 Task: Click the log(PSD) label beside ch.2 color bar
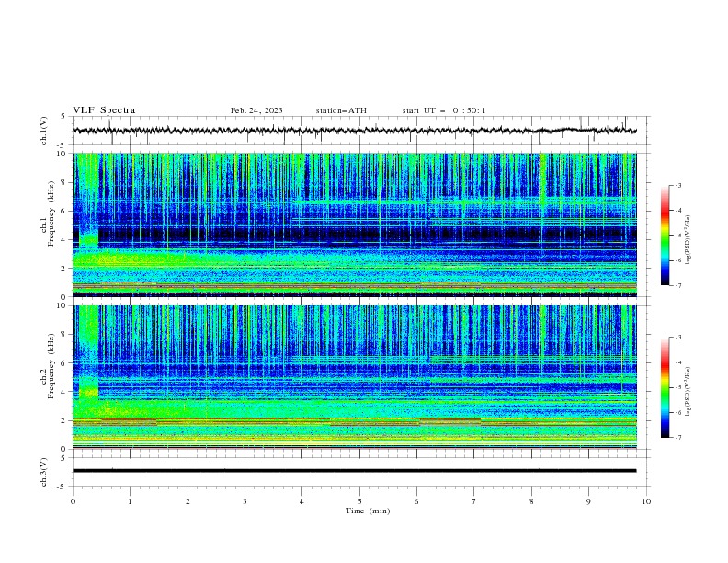tap(688, 391)
